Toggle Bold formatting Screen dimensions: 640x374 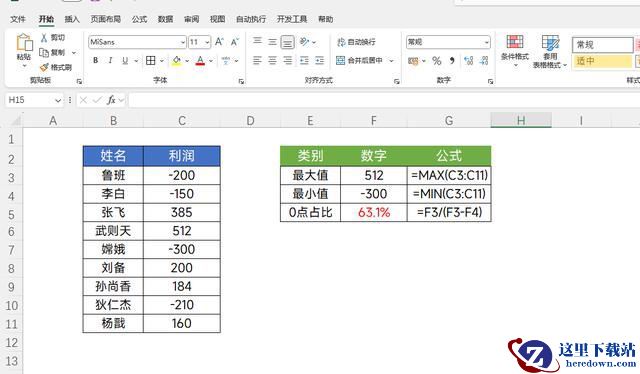96,60
